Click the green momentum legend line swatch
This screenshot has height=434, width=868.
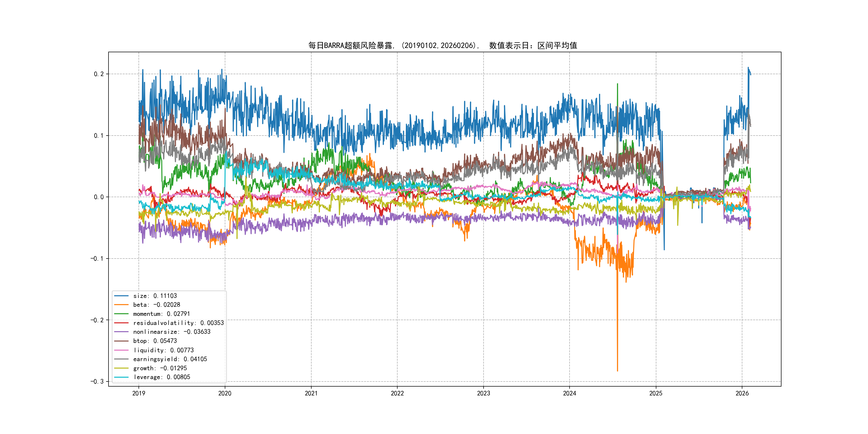pyautogui.click(x=121, y=314)
